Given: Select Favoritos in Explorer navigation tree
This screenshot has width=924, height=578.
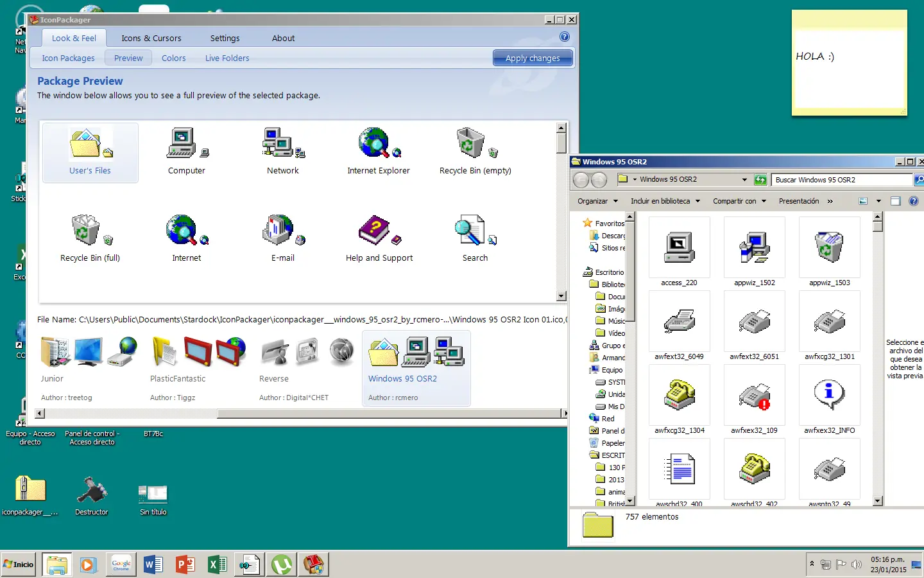Looking at the screenshot, I should (x=603, y=223).
